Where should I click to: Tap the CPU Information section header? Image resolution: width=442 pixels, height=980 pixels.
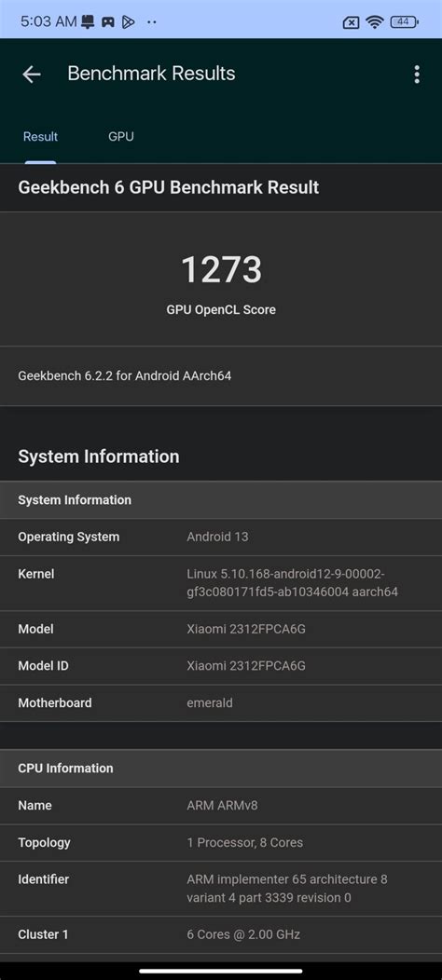point(221,769)
